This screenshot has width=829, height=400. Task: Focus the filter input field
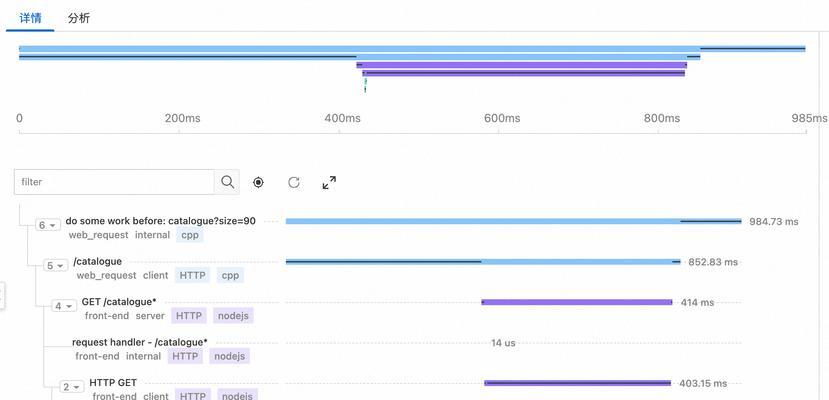click(114, 182)
